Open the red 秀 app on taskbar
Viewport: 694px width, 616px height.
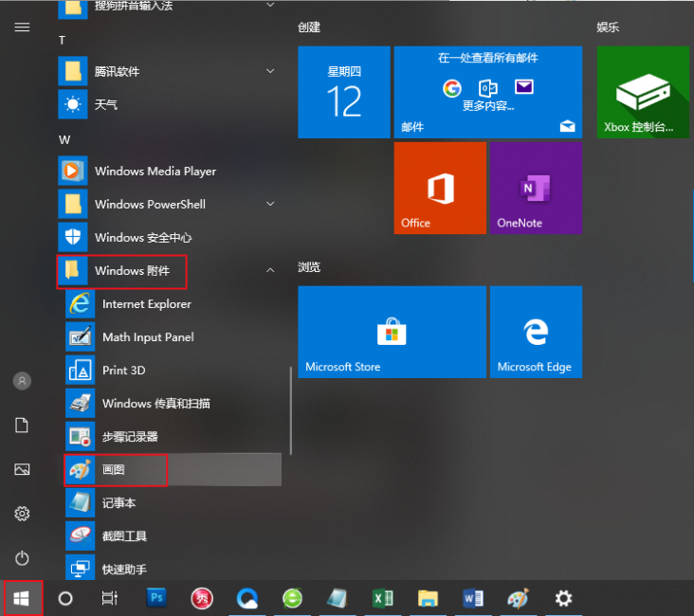click(202, 599)
